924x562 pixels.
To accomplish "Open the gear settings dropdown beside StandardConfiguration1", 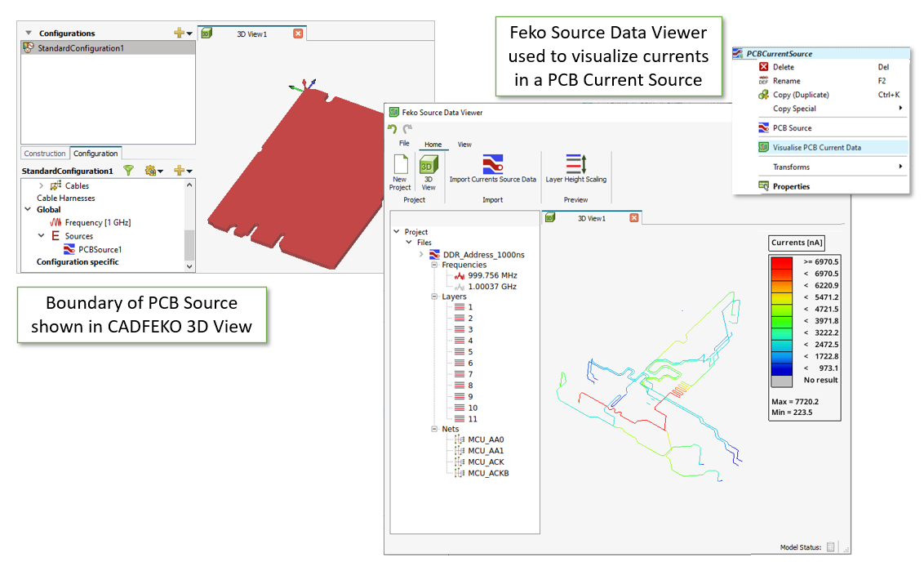I will coord(153,171).
